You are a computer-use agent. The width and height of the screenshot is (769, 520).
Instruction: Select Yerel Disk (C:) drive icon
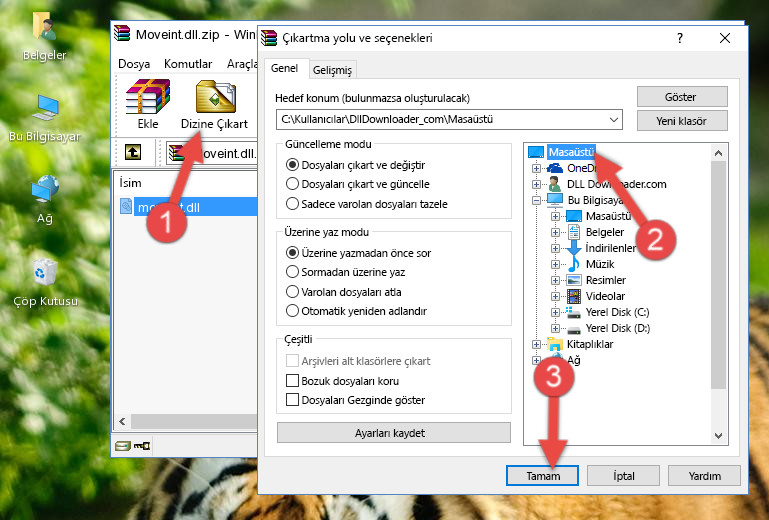click(573, 312)
